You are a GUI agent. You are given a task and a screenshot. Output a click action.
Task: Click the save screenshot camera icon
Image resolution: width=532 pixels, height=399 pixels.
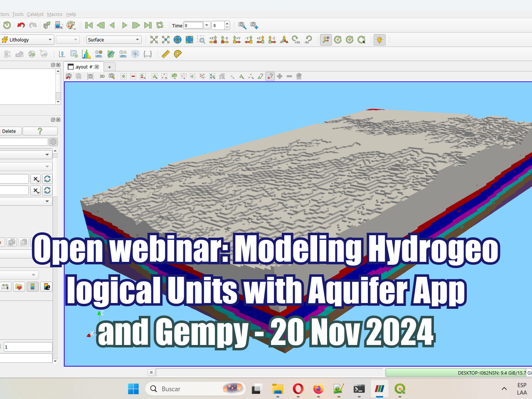click(90, 76)
